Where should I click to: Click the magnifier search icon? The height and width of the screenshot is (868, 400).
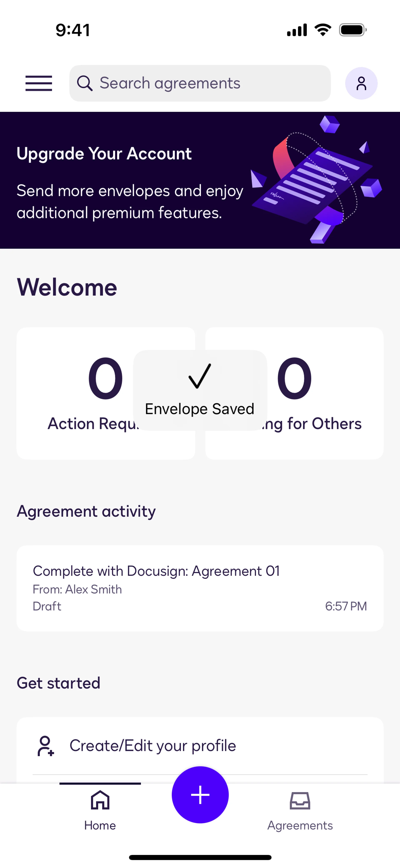[85, 83]
